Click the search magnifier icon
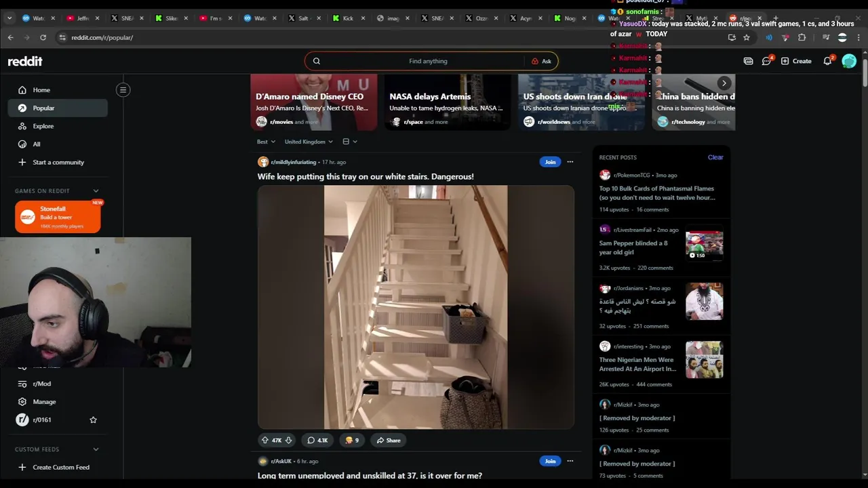Viewport: 868px width, 488px height. [316, 61]
